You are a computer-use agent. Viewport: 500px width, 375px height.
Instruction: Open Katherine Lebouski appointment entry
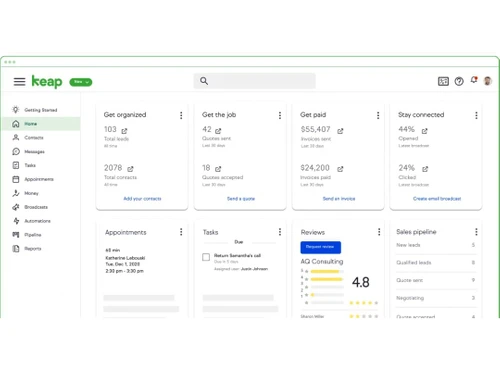click(x=125, y=261)
